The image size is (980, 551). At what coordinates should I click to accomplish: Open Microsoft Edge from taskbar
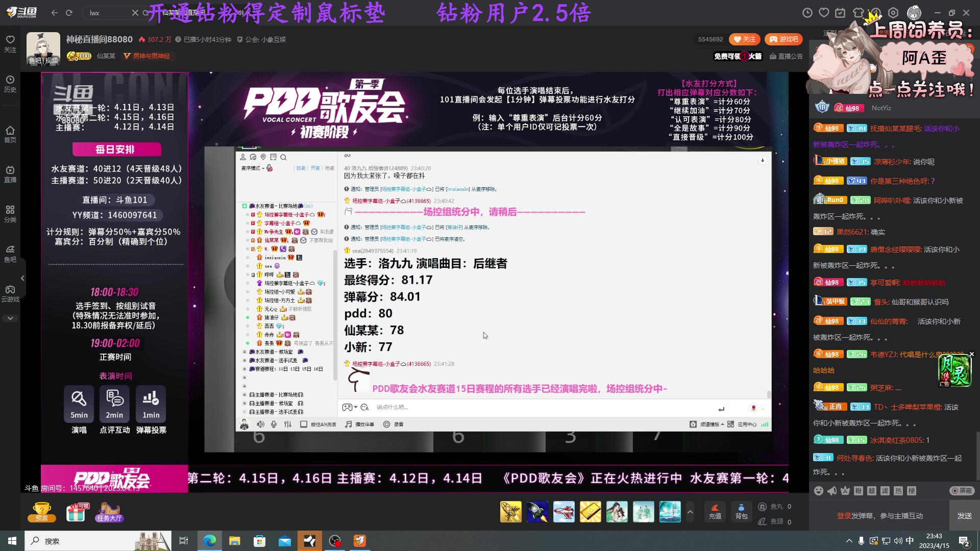(x=210, y=541)
